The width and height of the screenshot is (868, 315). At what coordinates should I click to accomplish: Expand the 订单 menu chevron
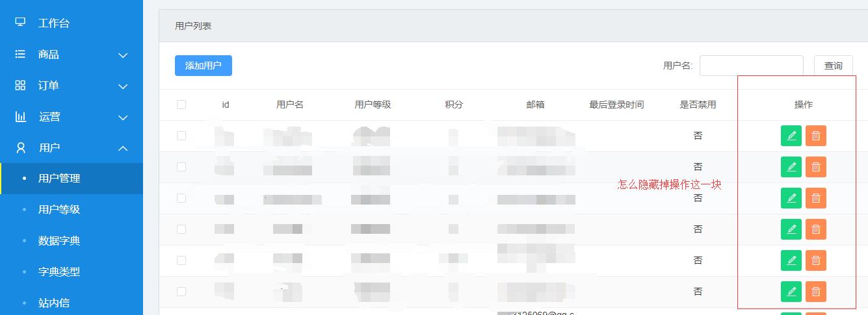[x=123, y=86]
